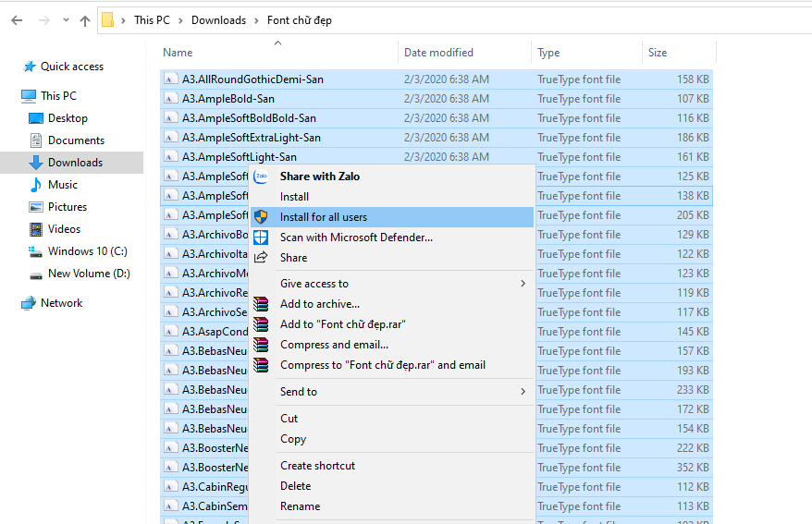
Task: Click the Microsoft Defender scan icon
Action: pos(261,238)
